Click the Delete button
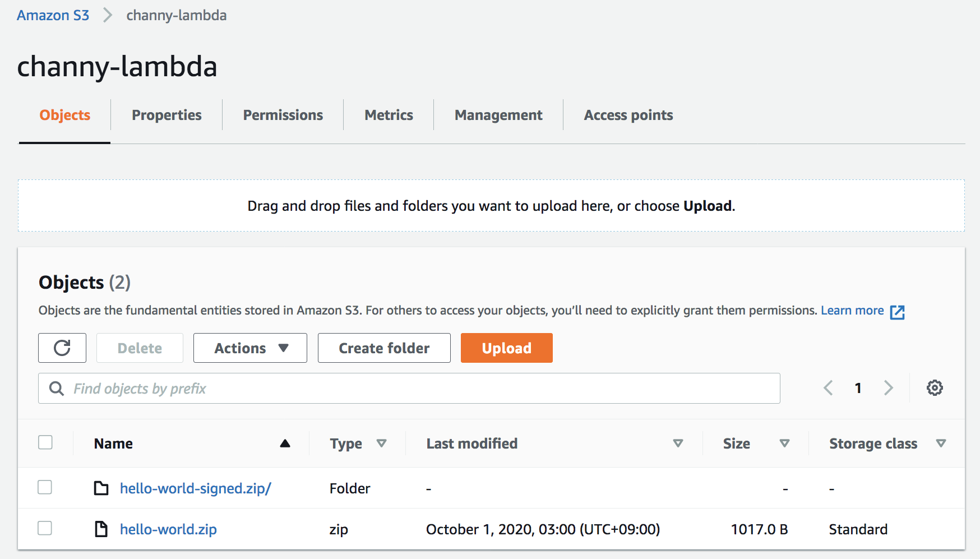This screenshot has width=980, height=559. [140, 348]
